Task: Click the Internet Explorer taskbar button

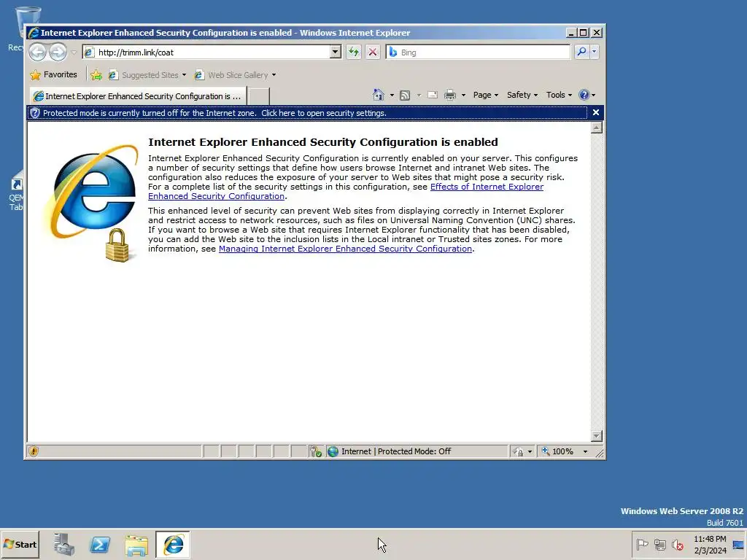Action: tap(173, 544)
